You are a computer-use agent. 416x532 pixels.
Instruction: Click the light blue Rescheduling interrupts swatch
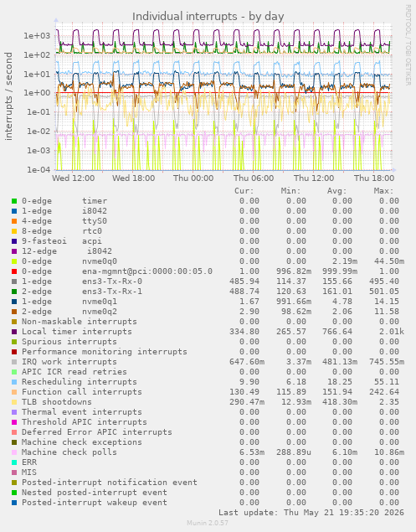click(x=14, y=382)
